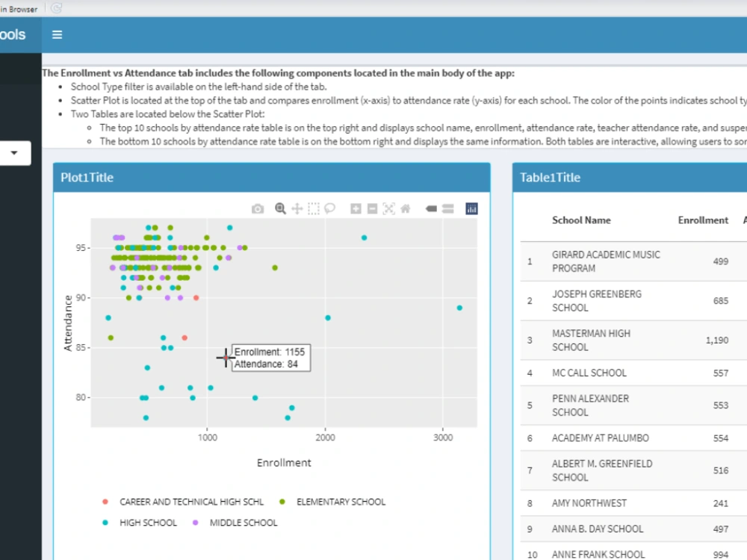Select the Lasso Select tool in plot toolbar
Image resolution: width=747 pixels, height=560 pixels.
point(329,208)
